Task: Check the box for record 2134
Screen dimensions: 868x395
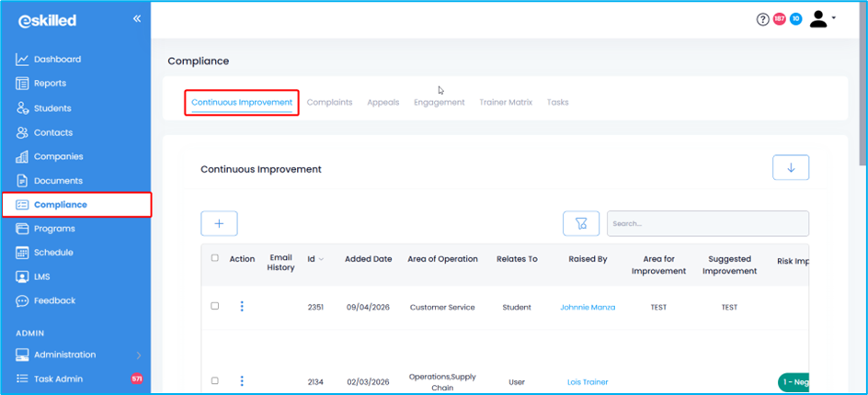Action: pos(215,380)
